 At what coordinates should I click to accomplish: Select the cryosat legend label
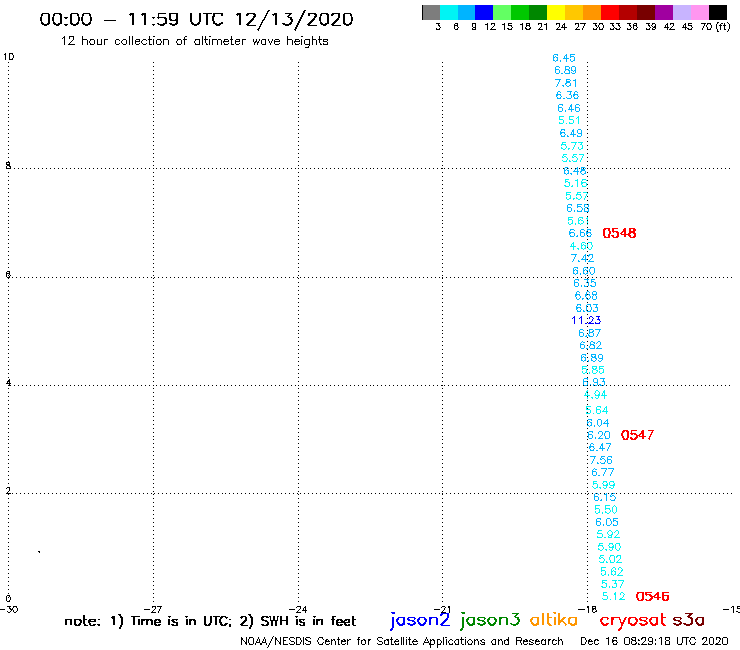pos(633,620)
